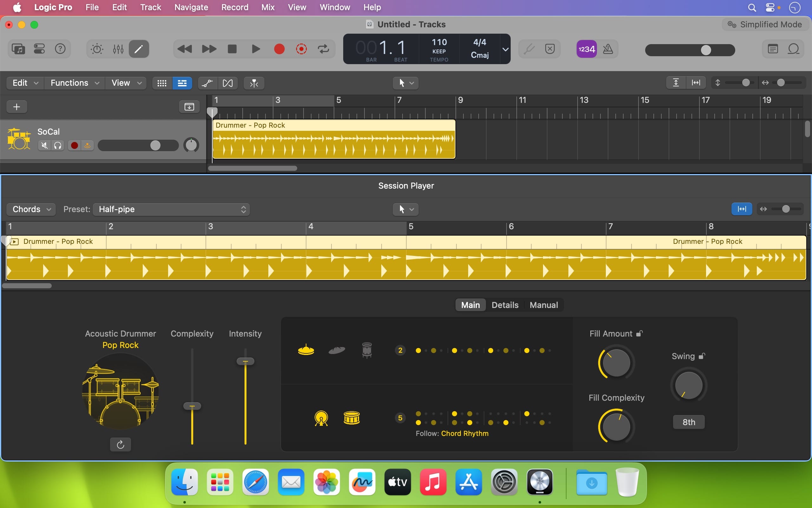Click the Chord Rhythm follow link
The image size is (812, 508).
point(465,433)
